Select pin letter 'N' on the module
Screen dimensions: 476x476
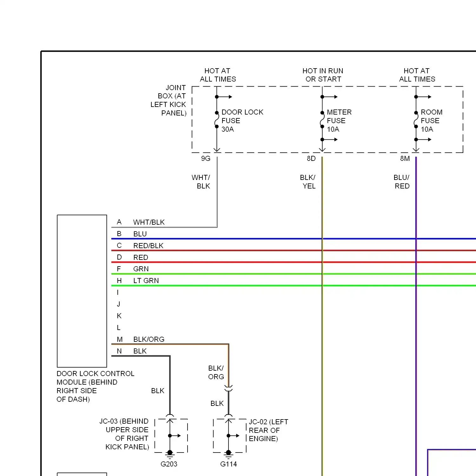point(119,351)
